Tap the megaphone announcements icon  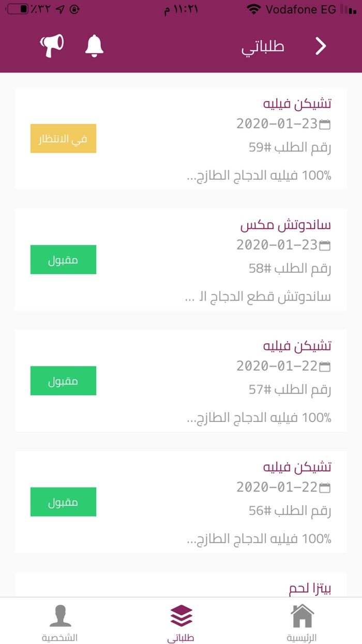tap(52, 46)
